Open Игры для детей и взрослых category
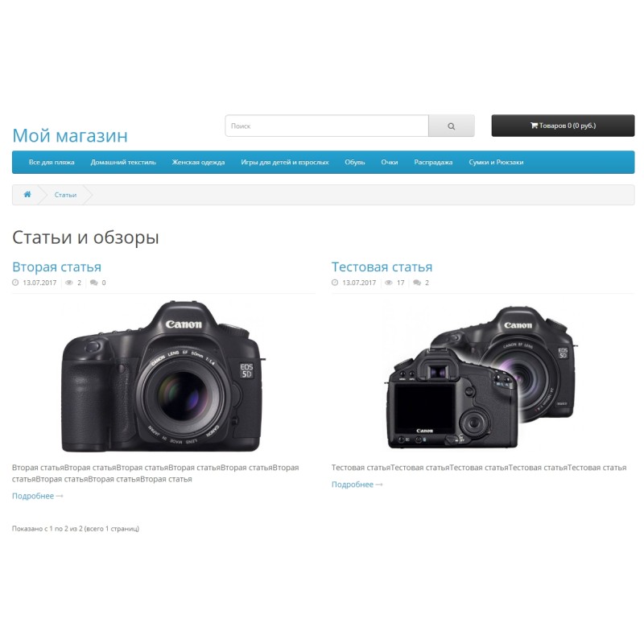644x644 pixels. [285, 163]
